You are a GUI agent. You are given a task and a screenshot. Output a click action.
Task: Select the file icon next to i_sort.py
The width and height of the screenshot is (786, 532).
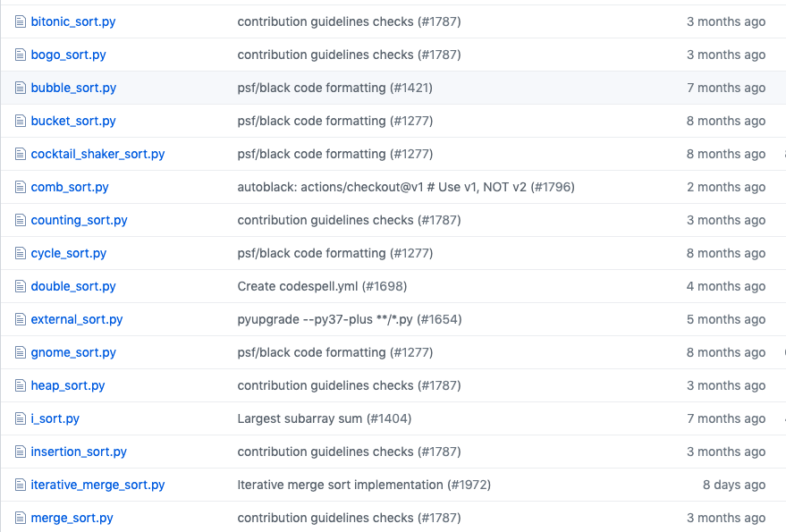coord(20,418)
